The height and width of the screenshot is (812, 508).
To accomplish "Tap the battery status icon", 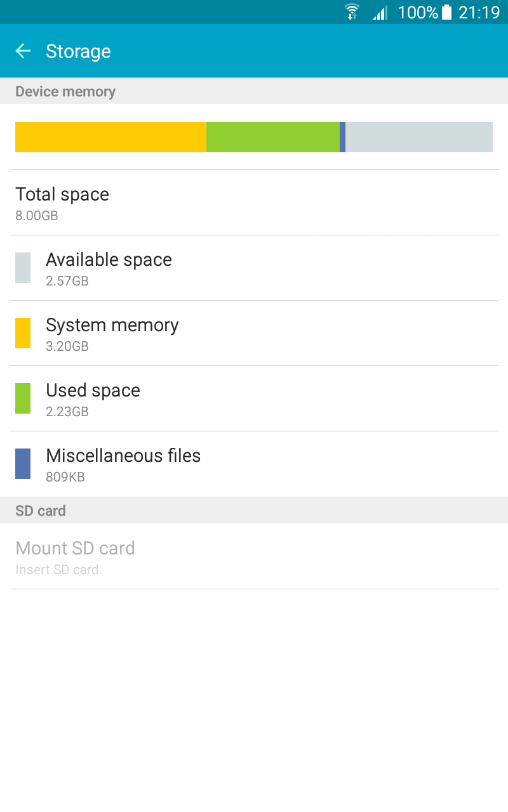I will 447,12.
